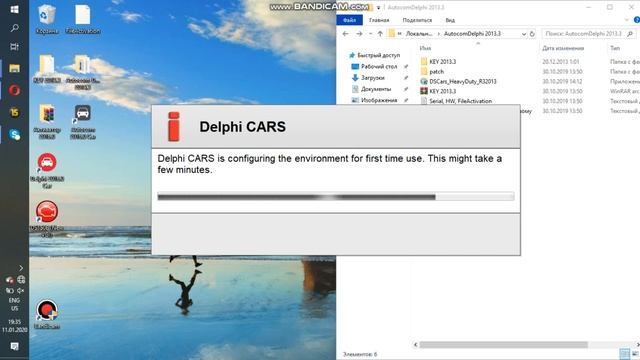Click the 20.12.2013 1:01 date cell

[x=561, y=62]
